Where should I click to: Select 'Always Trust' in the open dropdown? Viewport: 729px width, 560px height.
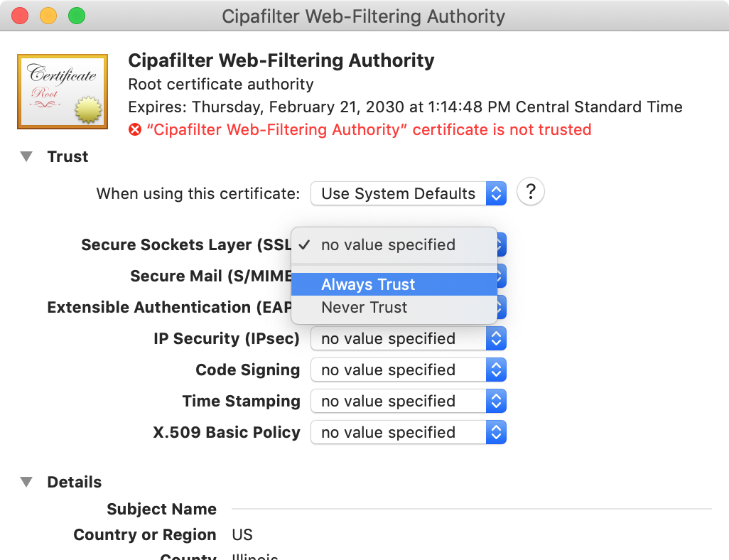pyautogui.click(x=368, y=284)
